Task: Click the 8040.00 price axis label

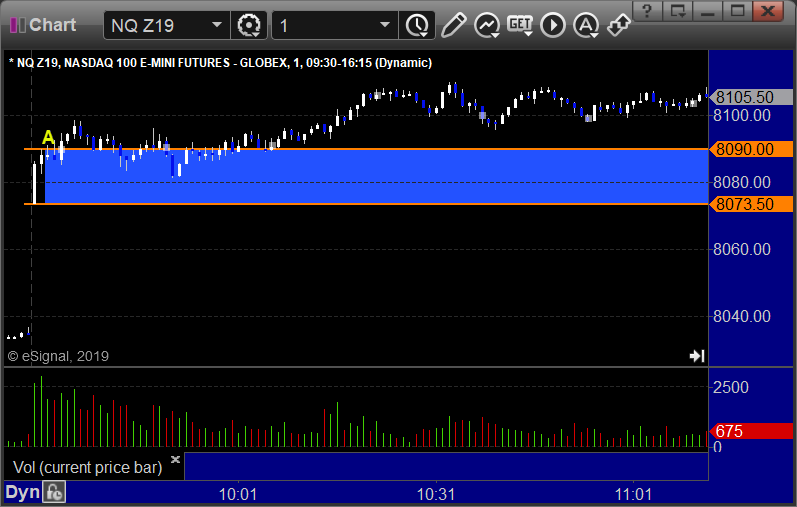Action: click(742, 316)
